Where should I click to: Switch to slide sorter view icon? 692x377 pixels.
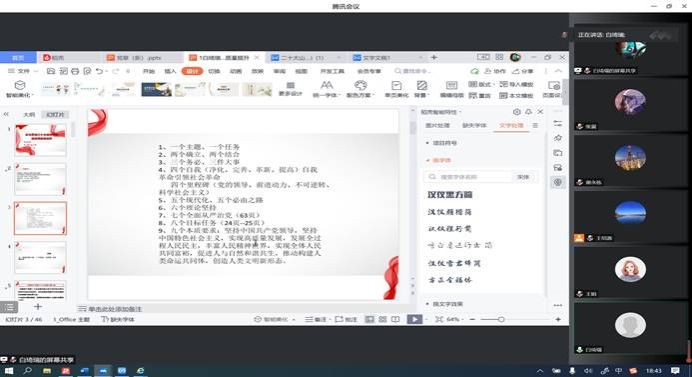pos(383,319)
